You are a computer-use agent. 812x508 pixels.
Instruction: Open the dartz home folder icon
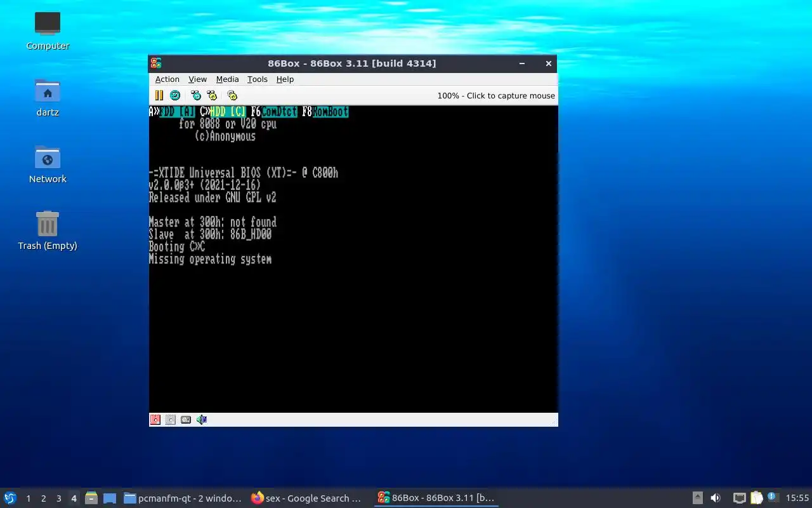[x=48, y=97]
